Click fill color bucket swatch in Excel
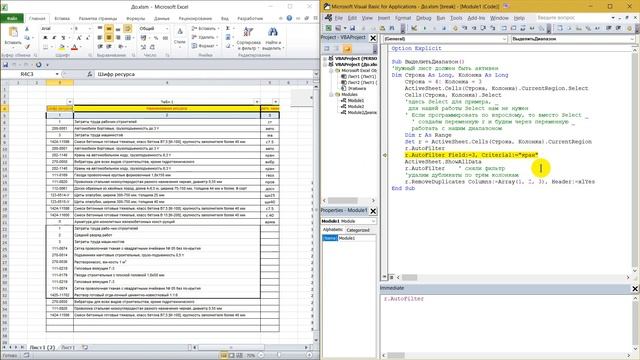 (61, 47)
